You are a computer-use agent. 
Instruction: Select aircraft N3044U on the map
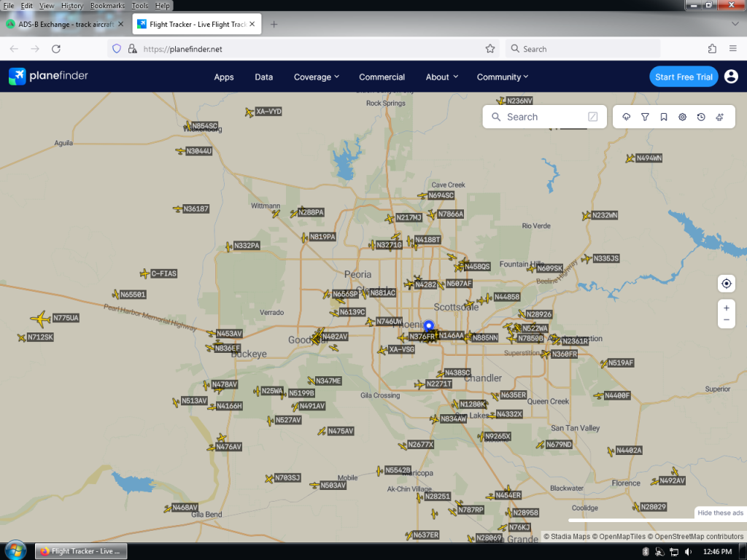coord(180,152)
